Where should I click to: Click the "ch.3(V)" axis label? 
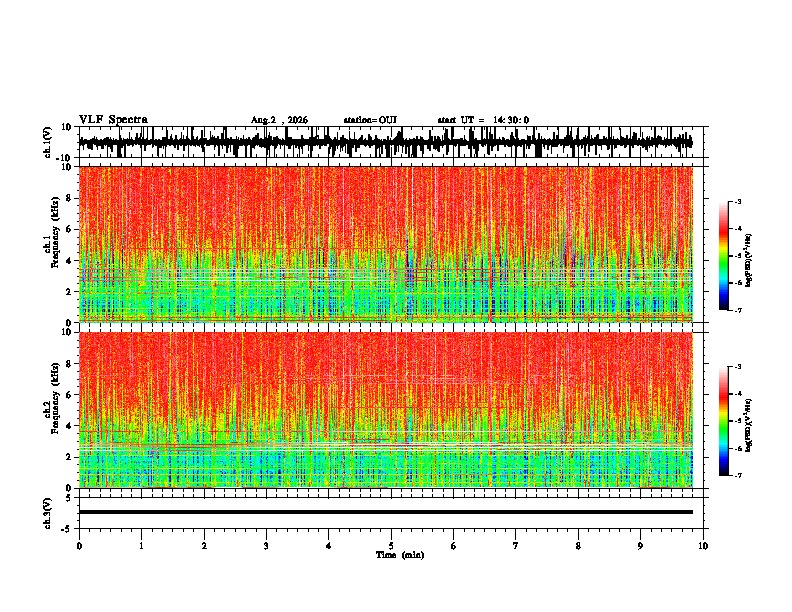point(48,513)
